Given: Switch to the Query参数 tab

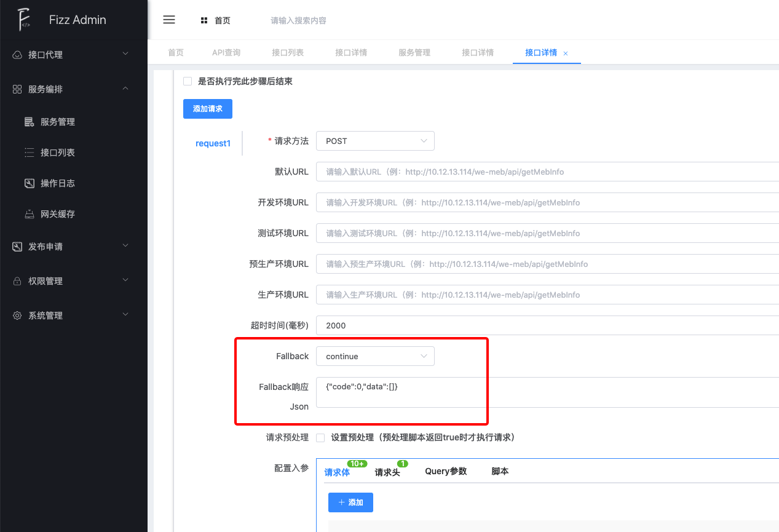Looking at the screenshot, I should coord(446,471).
